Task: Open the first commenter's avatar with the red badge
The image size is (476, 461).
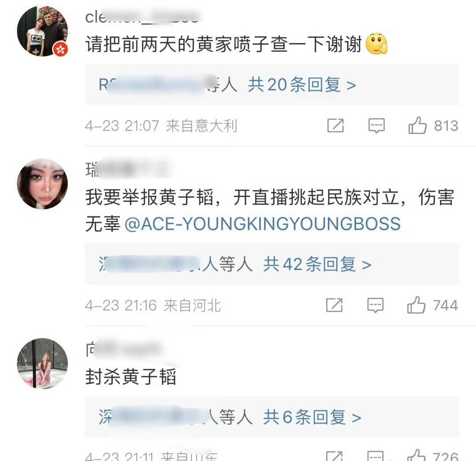Action: tap(42, 31)
